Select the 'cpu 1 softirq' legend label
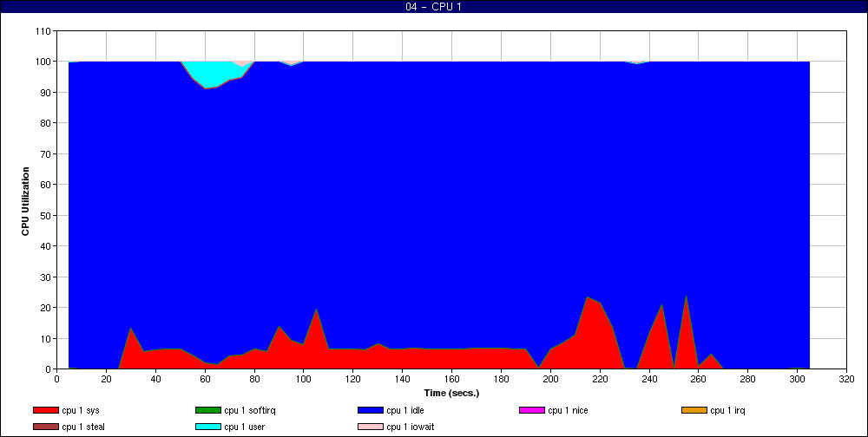Screen dimensions: 868x437 [x=250, y=410]
